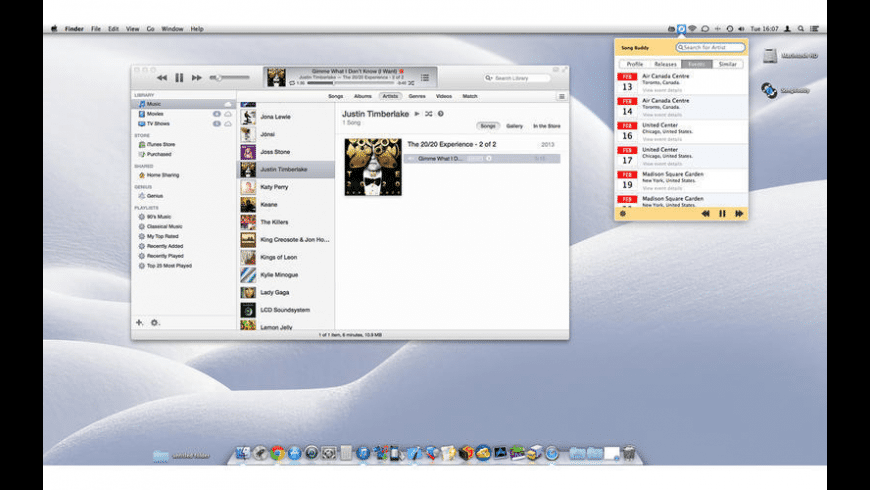The image size is (870, 490).
Task: Select artist Kylie Minogue in list
Action: pos(286,275)
